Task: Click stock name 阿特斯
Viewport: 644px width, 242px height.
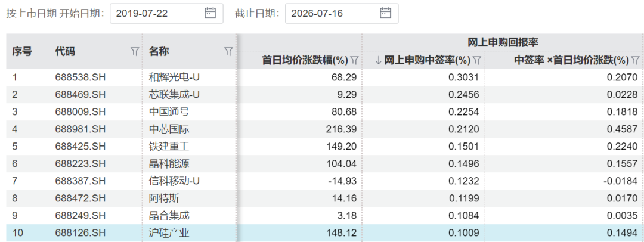Action: (x=164, y=198)
